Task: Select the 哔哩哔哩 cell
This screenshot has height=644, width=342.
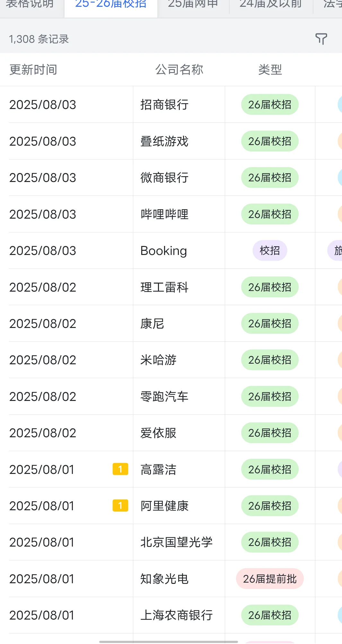Action: 179,214
